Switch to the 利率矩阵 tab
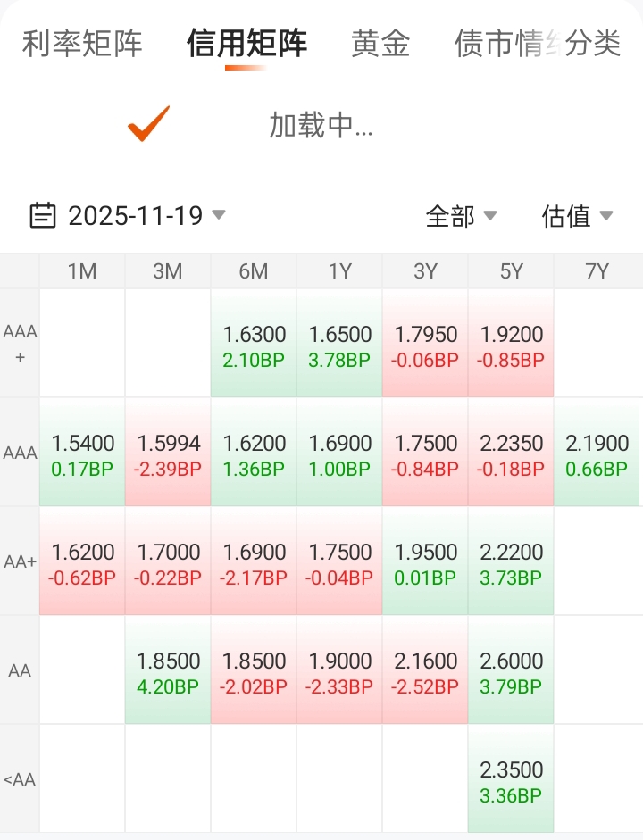643x840 pixels. pos(82,43)
